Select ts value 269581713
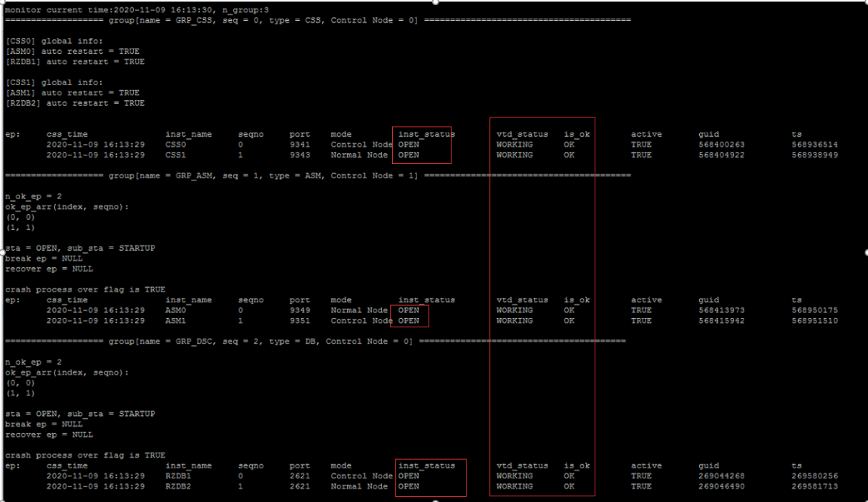This screenshot has width=868, height=502. click(x=814, y=486)
